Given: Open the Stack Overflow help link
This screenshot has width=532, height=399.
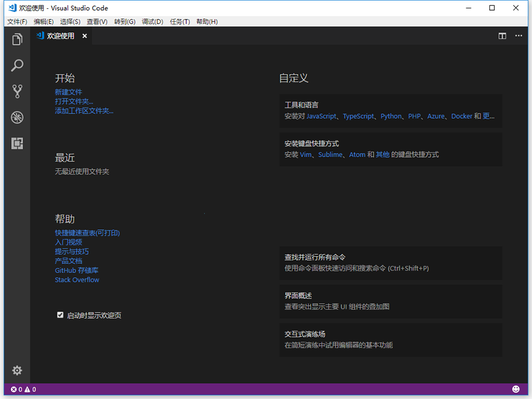Looking at the screenshot, I should 77,280.
